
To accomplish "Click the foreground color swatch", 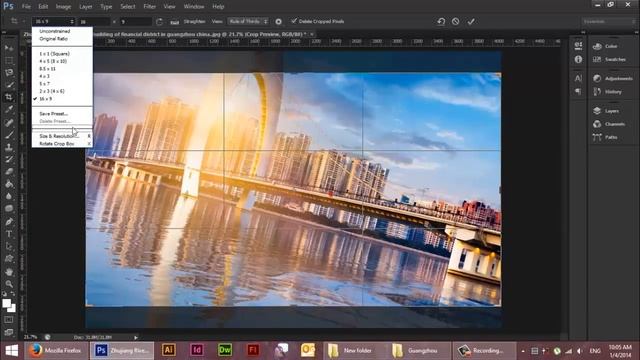I will 6,303.
